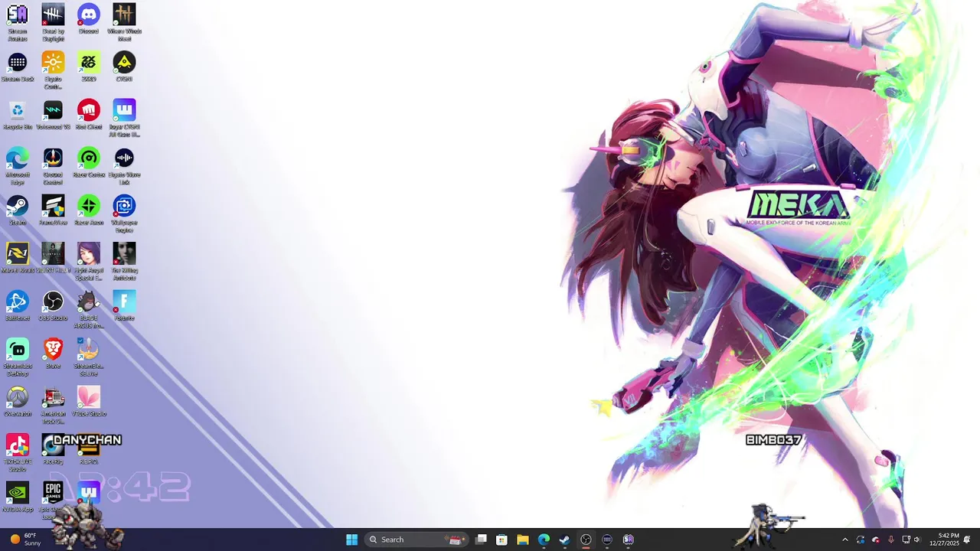The image size is (980, 551).
Task: Select the Jager CYGNI All Guns icon
Action: [124, 118]
